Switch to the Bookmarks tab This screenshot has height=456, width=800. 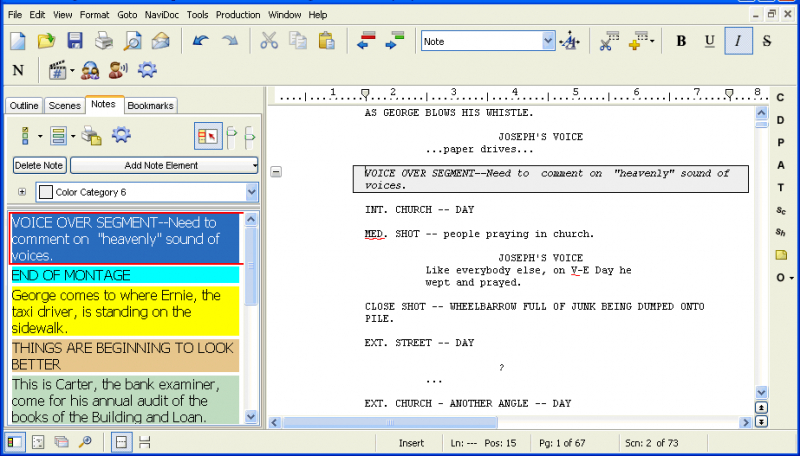coord(150,105)
